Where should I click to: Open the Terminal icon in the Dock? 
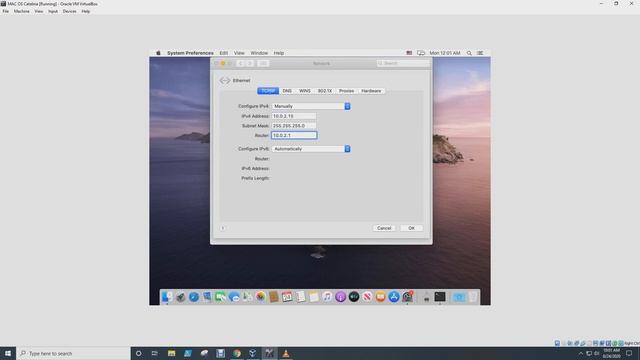click(440, 297)
